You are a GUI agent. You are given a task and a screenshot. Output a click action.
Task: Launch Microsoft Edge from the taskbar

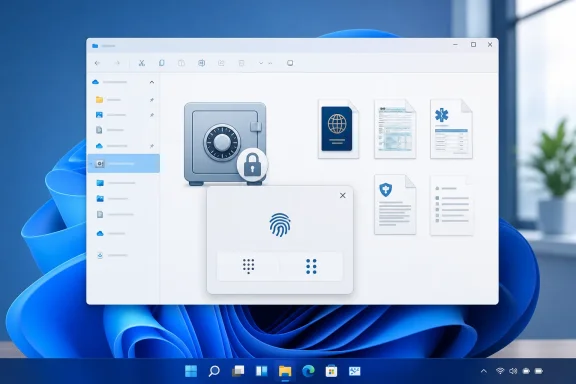pos(308,371)
